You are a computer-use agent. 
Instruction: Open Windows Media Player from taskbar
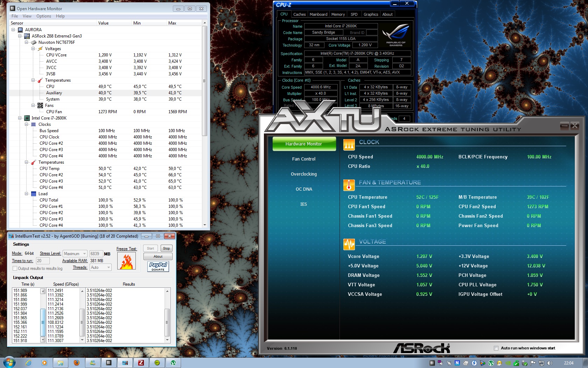(x=44, y=363)
